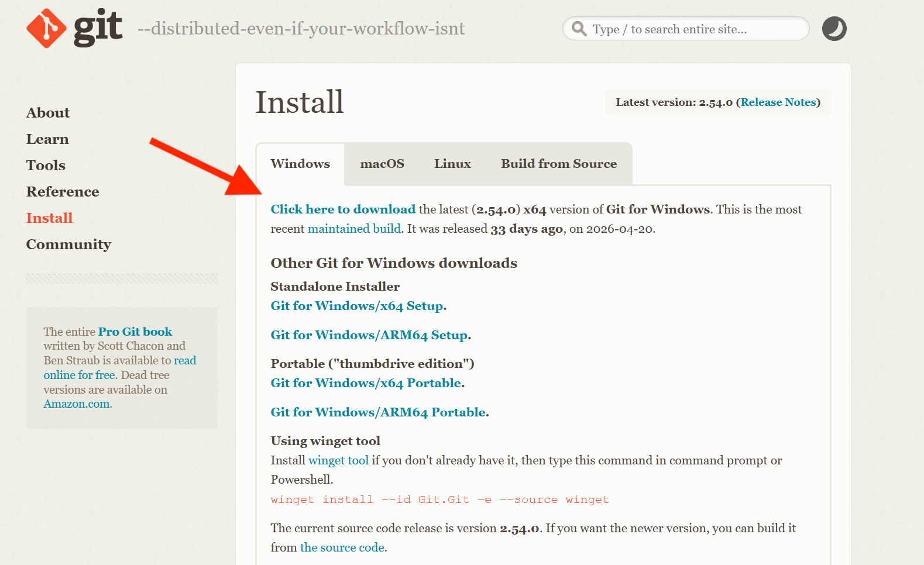Click the 'Click here to download' link

tap(343, 209)
